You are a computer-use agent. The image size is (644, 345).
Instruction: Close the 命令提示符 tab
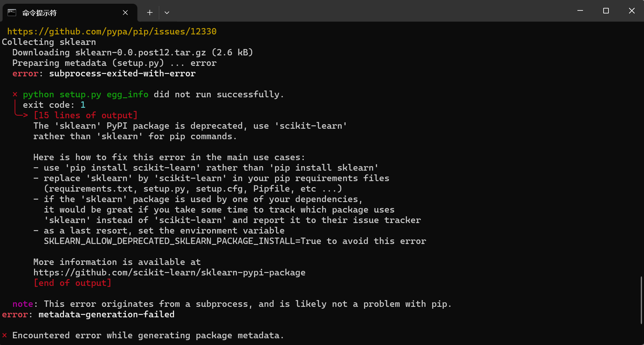[x=125, y=12]
